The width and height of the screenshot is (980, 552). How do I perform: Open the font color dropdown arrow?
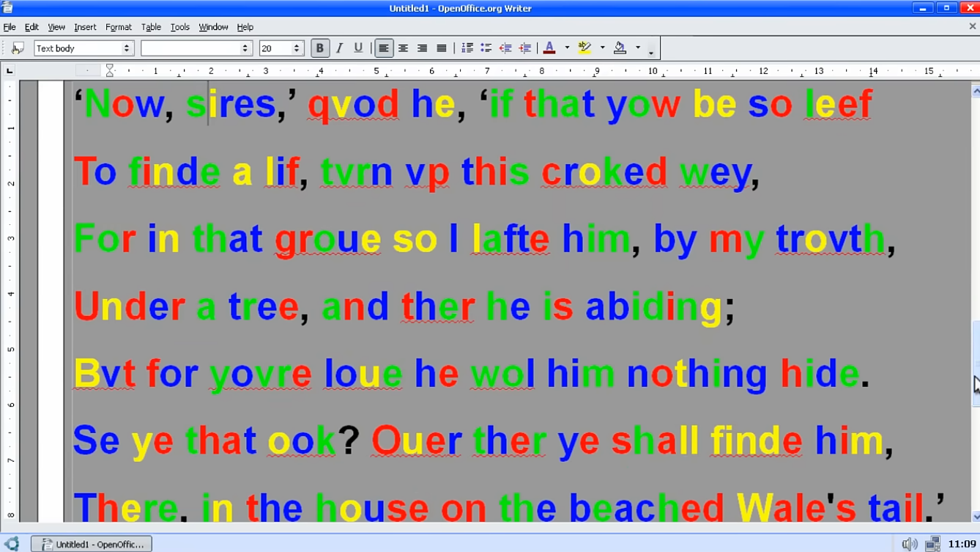tap(567, 48)
